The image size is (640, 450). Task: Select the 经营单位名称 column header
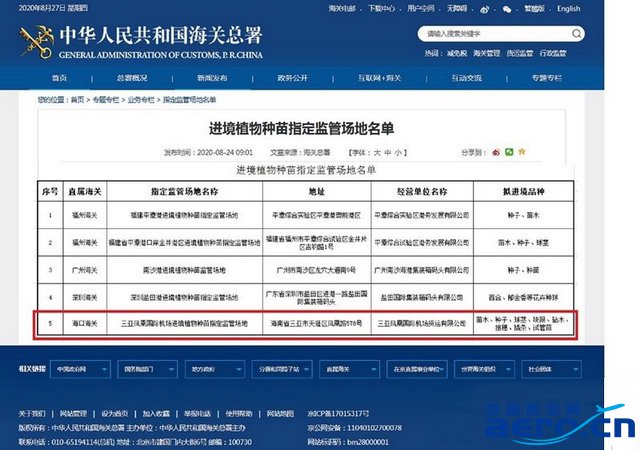pos(422,192)
